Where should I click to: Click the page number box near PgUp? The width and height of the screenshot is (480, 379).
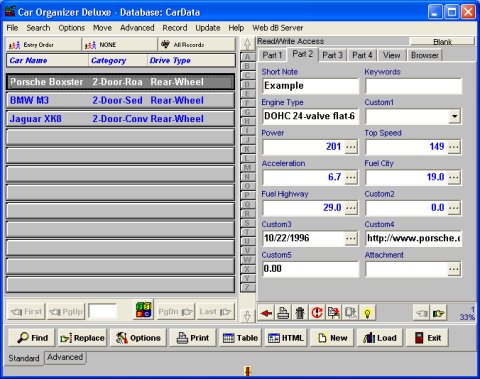pyautogui.click(x=102, y=311)
